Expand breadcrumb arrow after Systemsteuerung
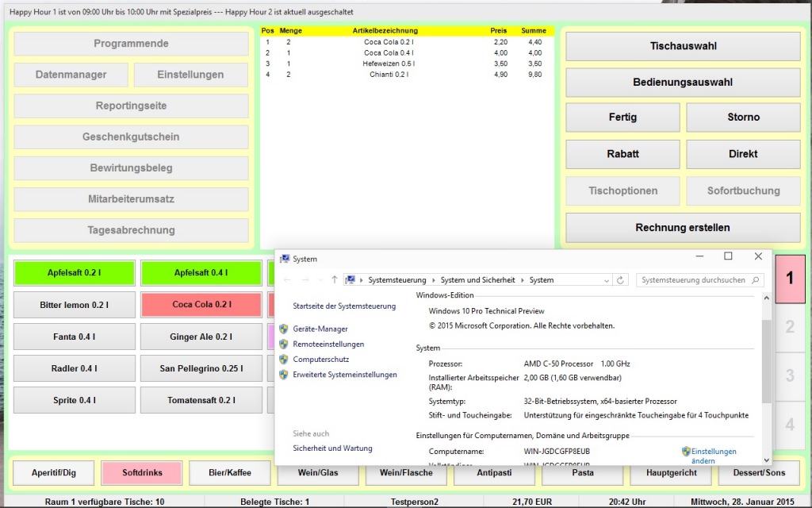The height and width of the screenshot is (508, 812). 434,280
